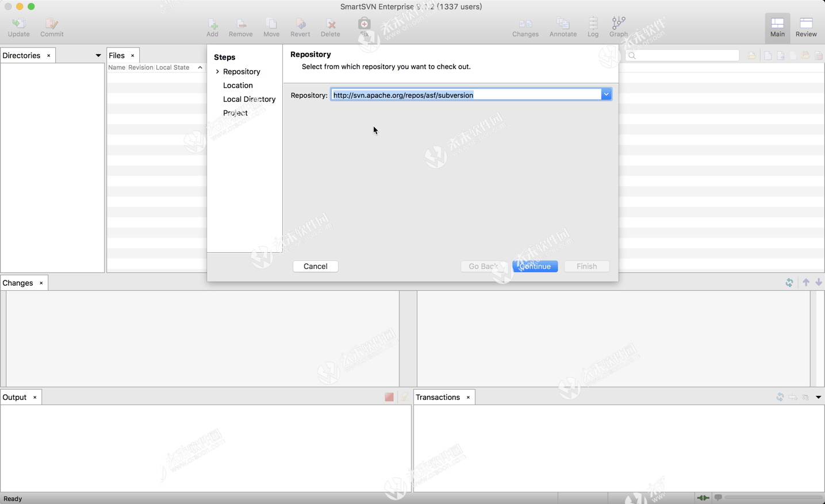
Task: Click the status bar progress bar
Action: 774,498
